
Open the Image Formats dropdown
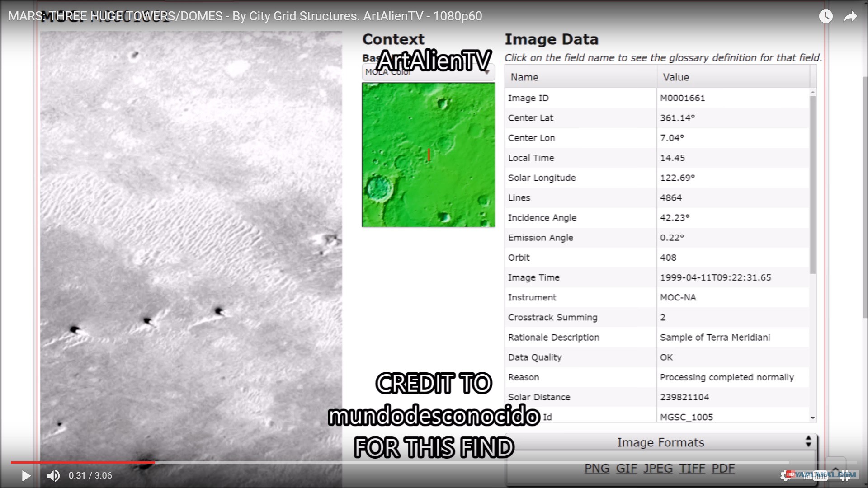click(661, 442)
